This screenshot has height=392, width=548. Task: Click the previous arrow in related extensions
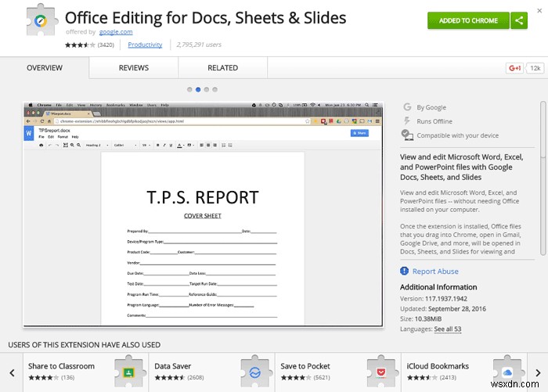(12, 372)
